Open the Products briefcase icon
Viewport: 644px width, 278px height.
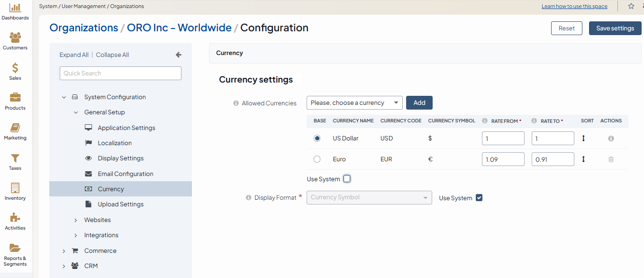point(15,98)
